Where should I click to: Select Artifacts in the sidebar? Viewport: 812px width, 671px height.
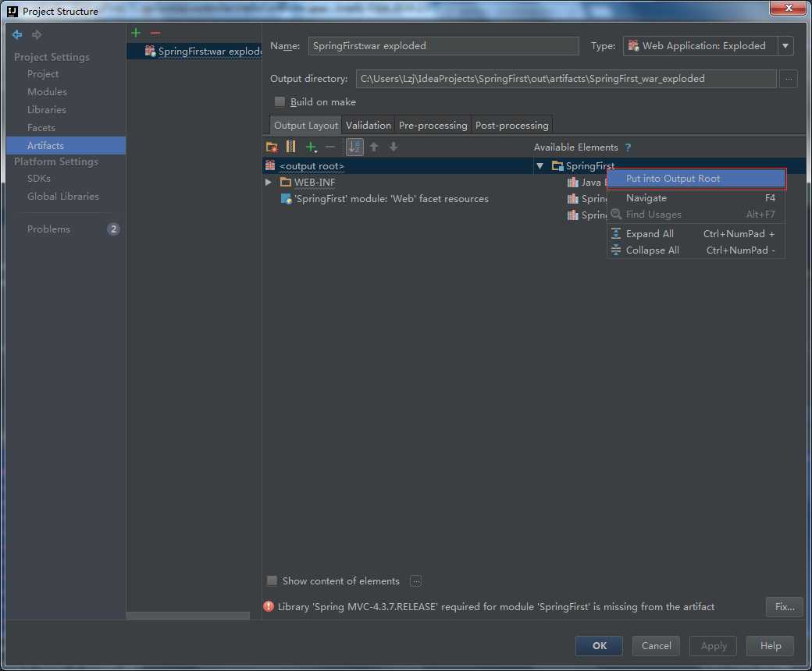[x=66, y=145]
